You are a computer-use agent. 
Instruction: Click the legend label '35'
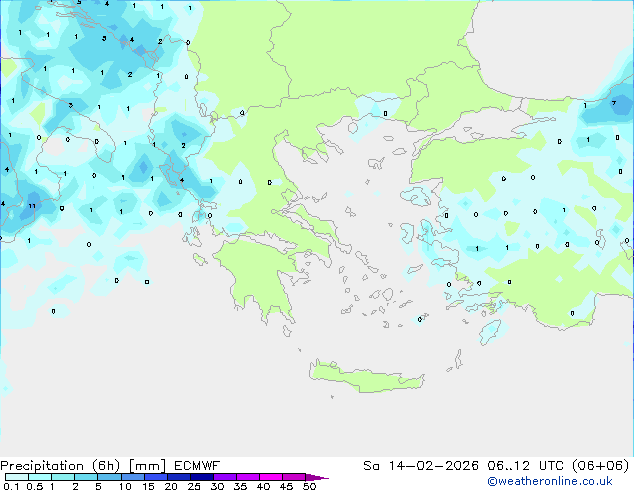point(240,486)
